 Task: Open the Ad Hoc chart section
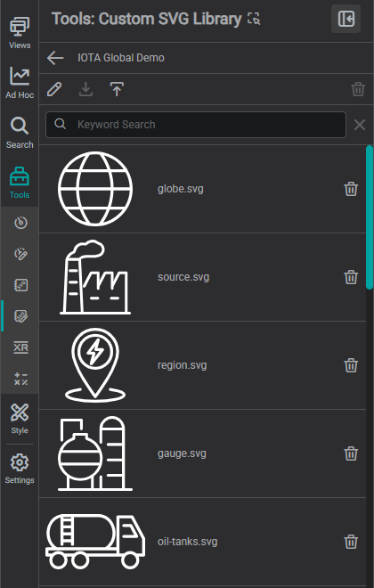click(x=20, y=83)
